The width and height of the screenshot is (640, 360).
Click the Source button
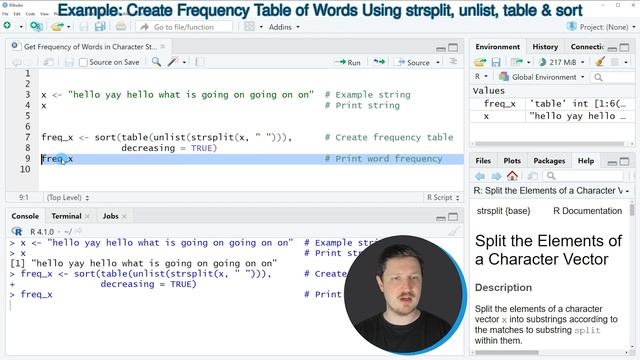tap(413, 62)
